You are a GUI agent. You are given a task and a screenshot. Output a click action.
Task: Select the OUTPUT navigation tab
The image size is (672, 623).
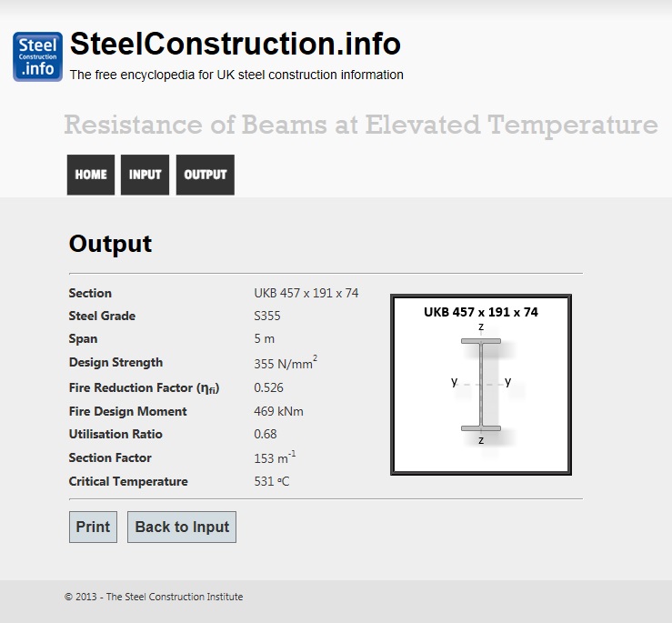click(x=206, y=175)
